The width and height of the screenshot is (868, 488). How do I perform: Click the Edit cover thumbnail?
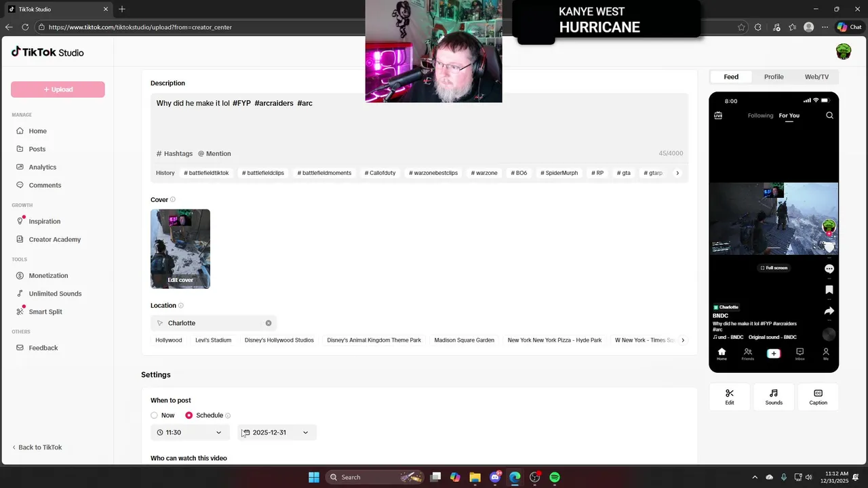coord(180,249)
